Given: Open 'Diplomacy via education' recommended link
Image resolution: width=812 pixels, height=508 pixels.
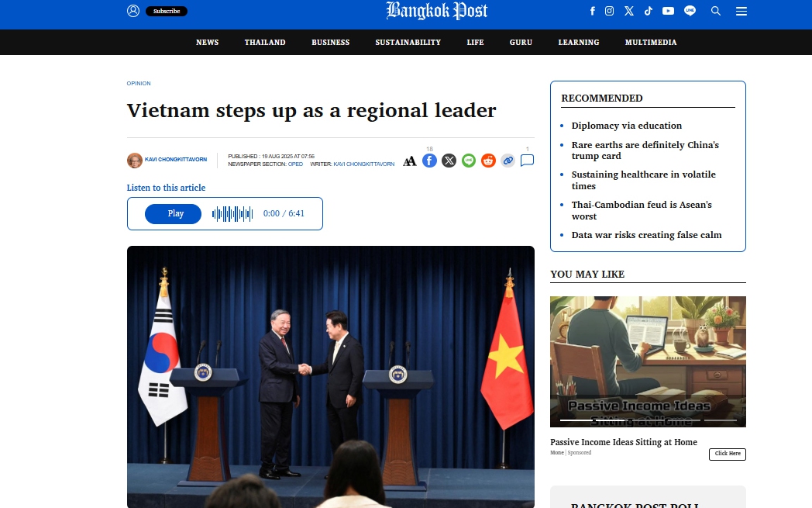Looking at the screenshot, I should click(627, 126).
